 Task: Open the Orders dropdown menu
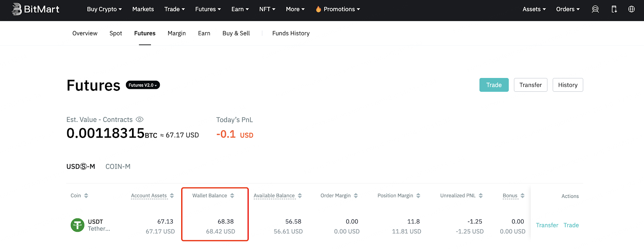coord(568,9)
